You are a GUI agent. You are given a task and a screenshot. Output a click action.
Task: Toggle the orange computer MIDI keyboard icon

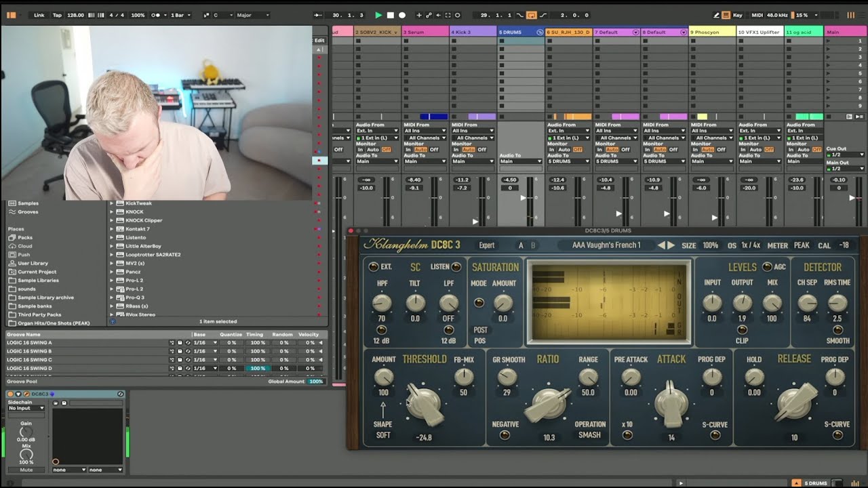click(x=726, y=15)
